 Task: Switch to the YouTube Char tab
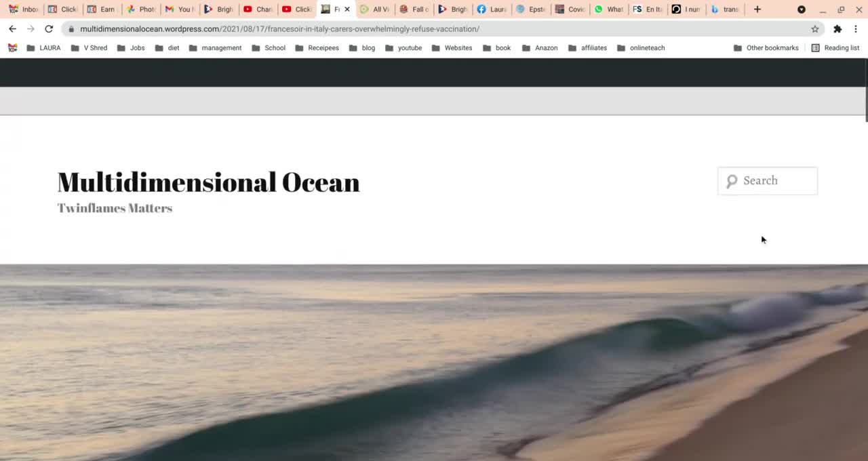point(258,9)
